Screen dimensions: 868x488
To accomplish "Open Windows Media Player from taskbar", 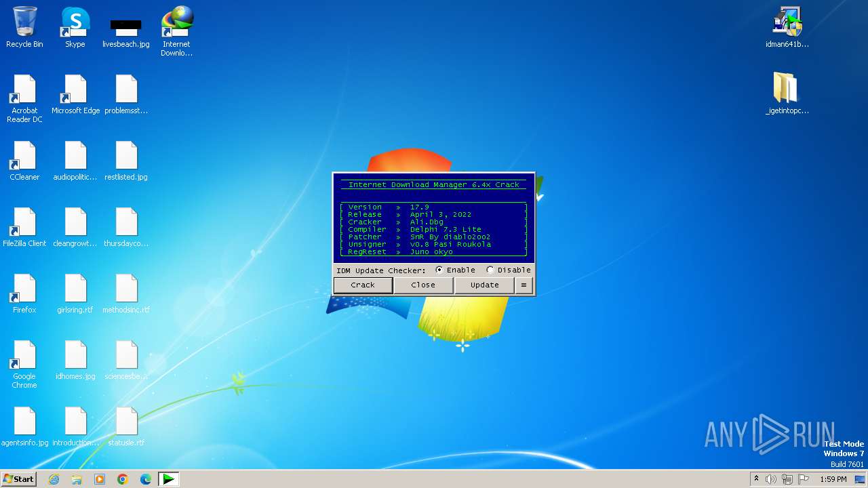I will point(100,479).
